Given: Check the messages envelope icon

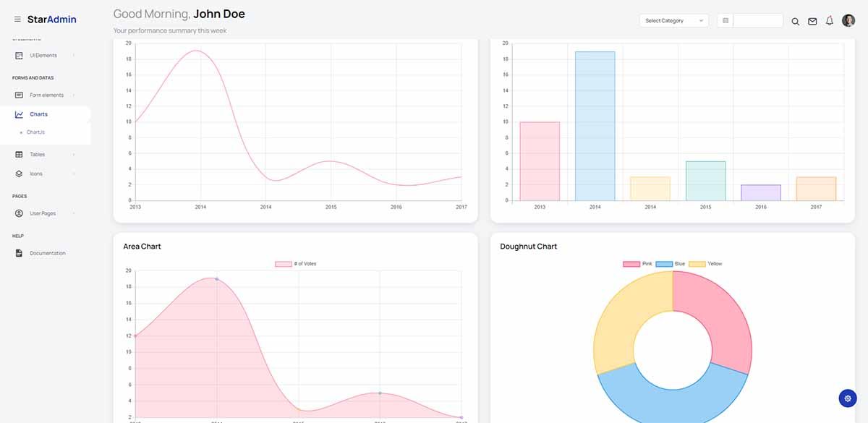Looking at the screenshot, I should [x=812, y=21].
